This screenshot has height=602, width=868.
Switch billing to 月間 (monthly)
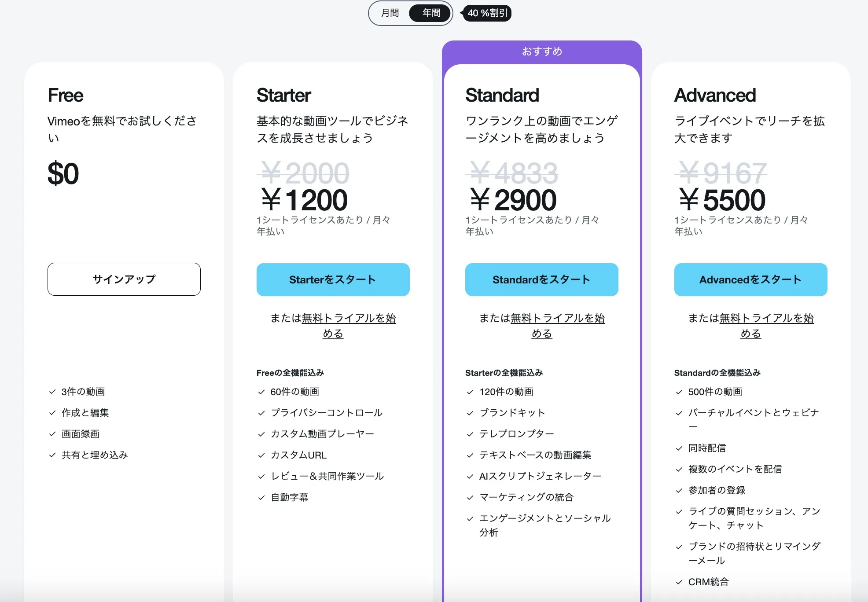(390, 13)
